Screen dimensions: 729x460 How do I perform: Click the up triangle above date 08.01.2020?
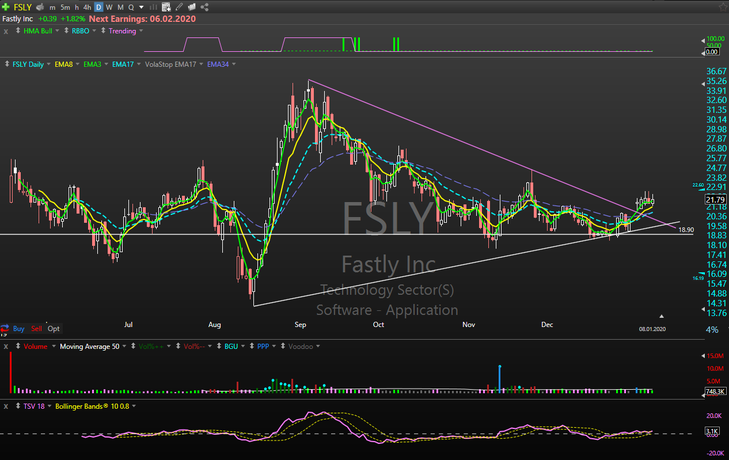661,316
